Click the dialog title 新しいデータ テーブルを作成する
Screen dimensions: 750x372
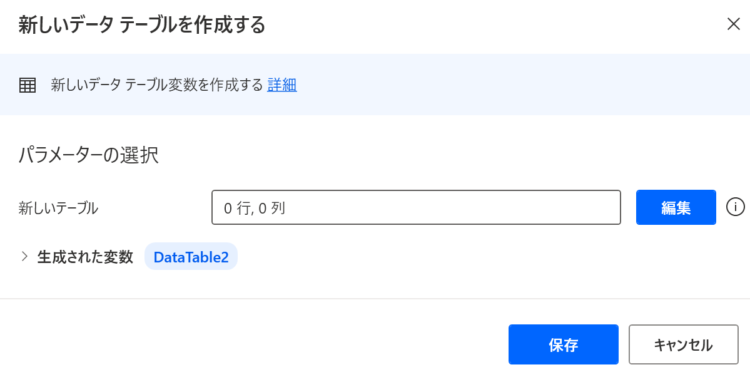[142, 25]
